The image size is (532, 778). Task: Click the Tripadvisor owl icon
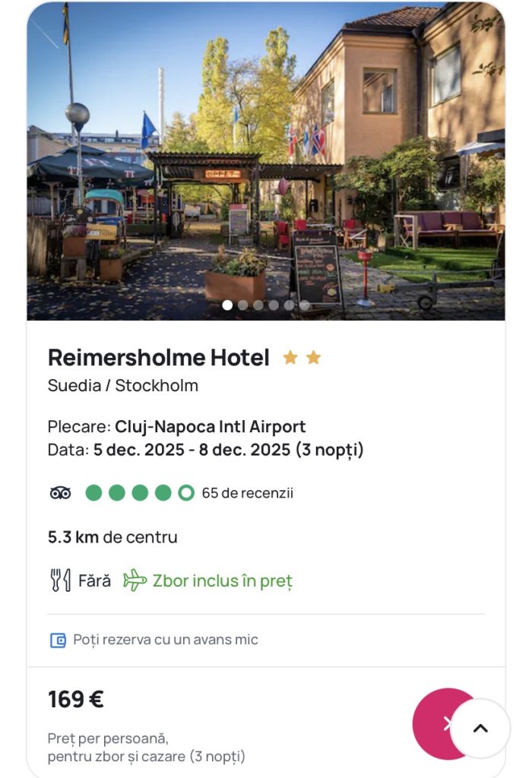(60, 493)
